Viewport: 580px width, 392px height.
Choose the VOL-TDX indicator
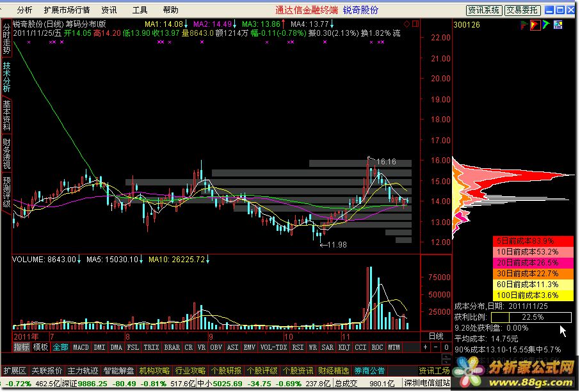[274, 348]
